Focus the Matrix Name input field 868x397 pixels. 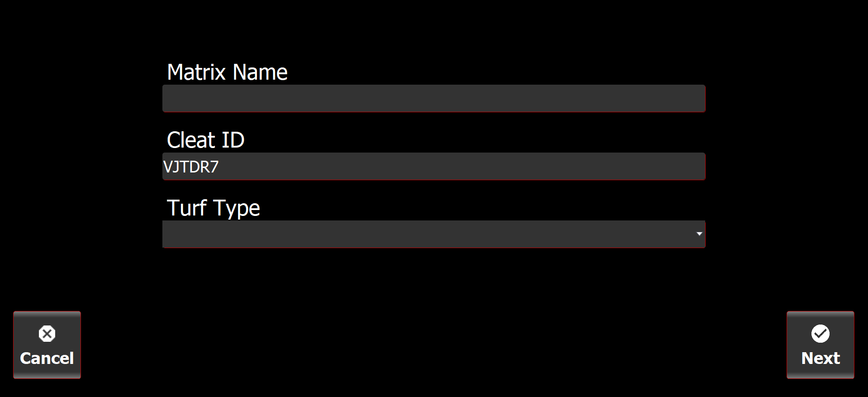point(433,98)
